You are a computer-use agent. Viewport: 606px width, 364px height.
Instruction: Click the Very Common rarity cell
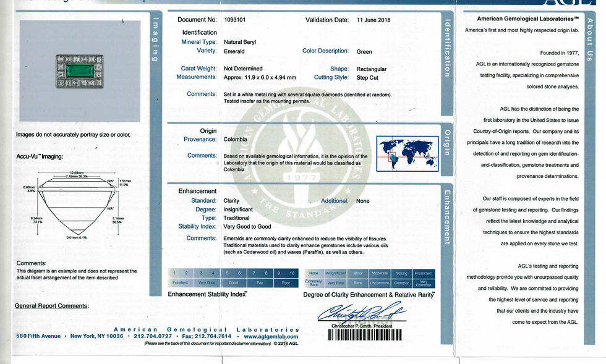coord(424,283)
